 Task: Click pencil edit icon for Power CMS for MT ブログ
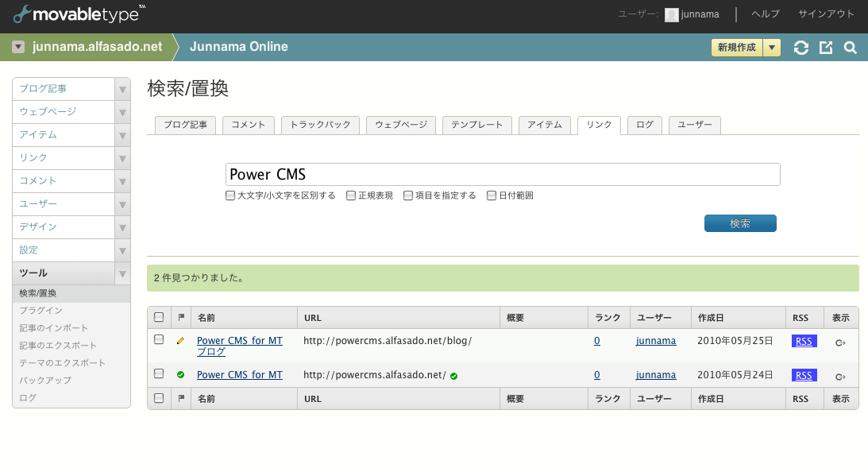pyautogui.click(x=180, y=341)
